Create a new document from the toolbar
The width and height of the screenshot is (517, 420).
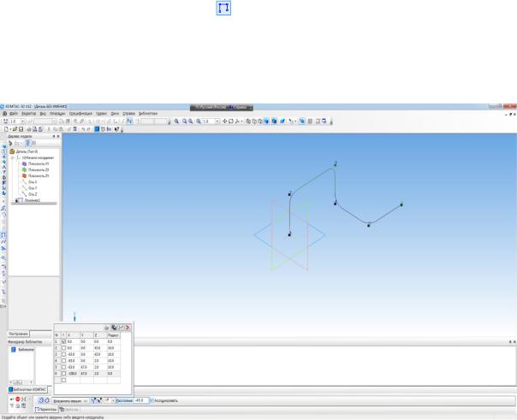pos(6,129)
